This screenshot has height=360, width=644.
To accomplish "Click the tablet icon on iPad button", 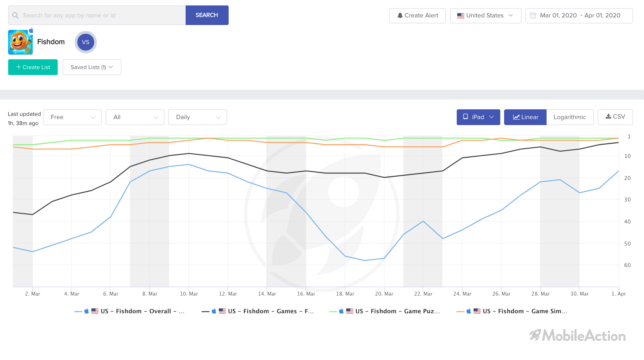I will 465,117.
